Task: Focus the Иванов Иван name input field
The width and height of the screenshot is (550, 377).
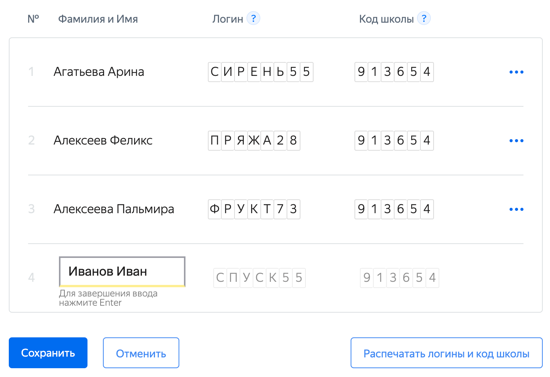Action: tap(122, 271)
